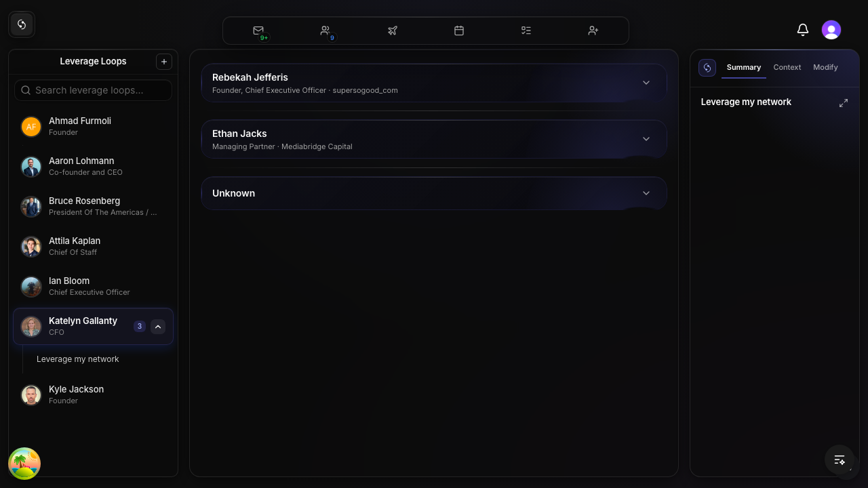Click the app logo in the top-left corner
The width and height of the screenshot is (868, 488).
21,24
